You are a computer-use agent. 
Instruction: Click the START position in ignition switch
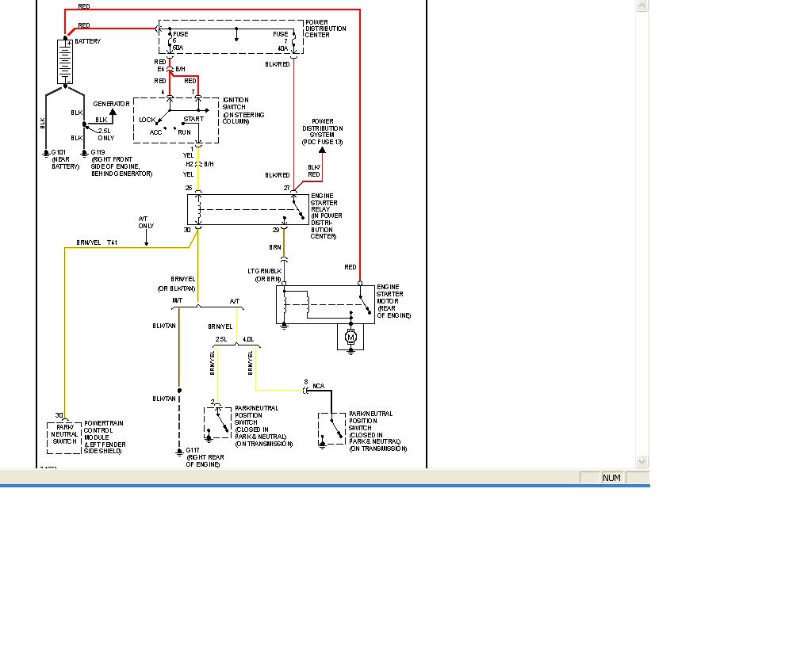pos(193,119)
